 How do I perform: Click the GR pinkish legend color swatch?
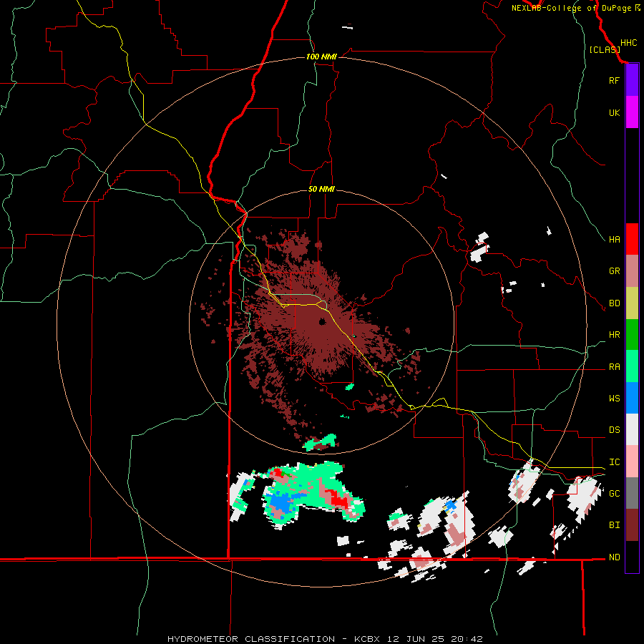point(632,271)
